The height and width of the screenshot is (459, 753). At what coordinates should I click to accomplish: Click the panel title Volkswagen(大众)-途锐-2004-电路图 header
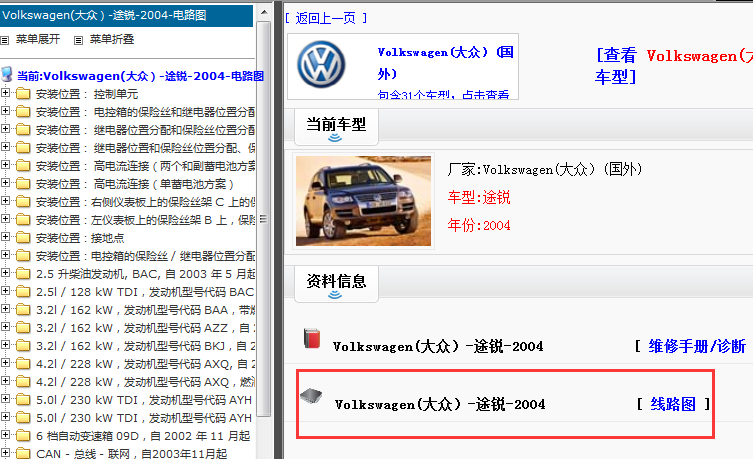pos(104,15)
